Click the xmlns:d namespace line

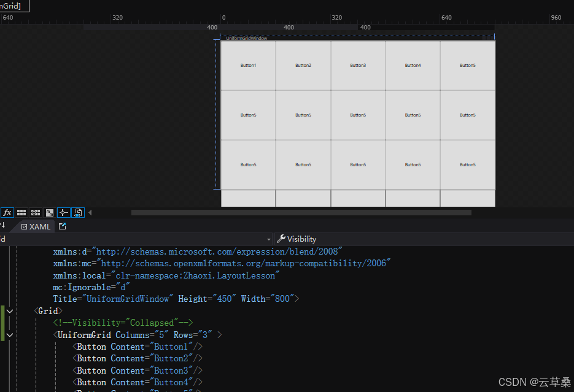coord(198,252)
